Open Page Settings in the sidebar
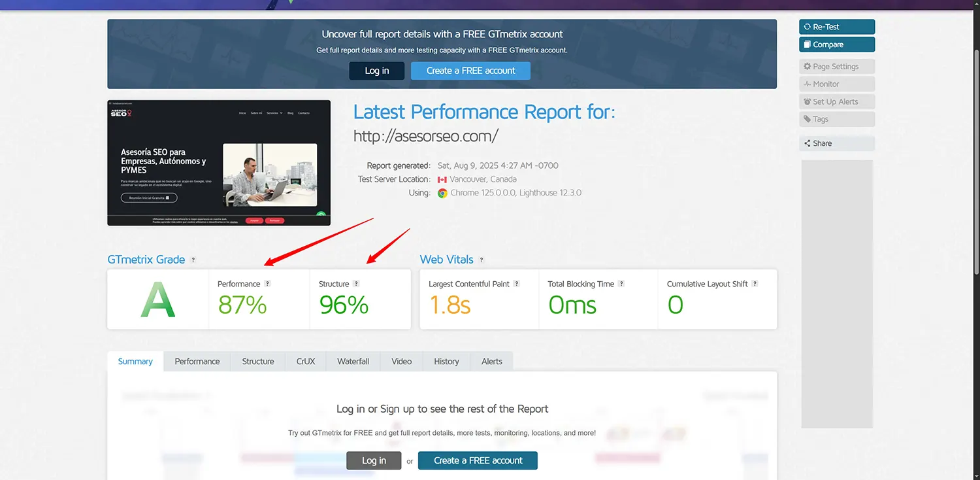 click(836, 67)
